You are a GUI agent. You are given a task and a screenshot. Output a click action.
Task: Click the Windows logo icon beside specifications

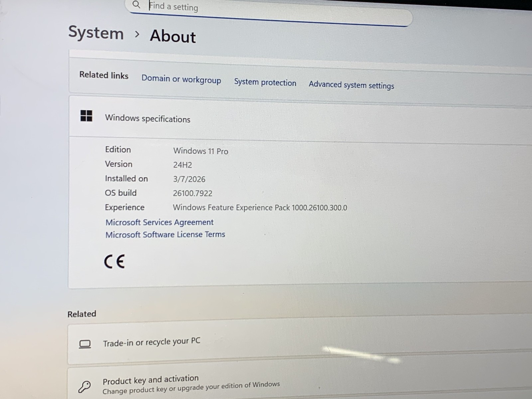click(x=86, y=116)
